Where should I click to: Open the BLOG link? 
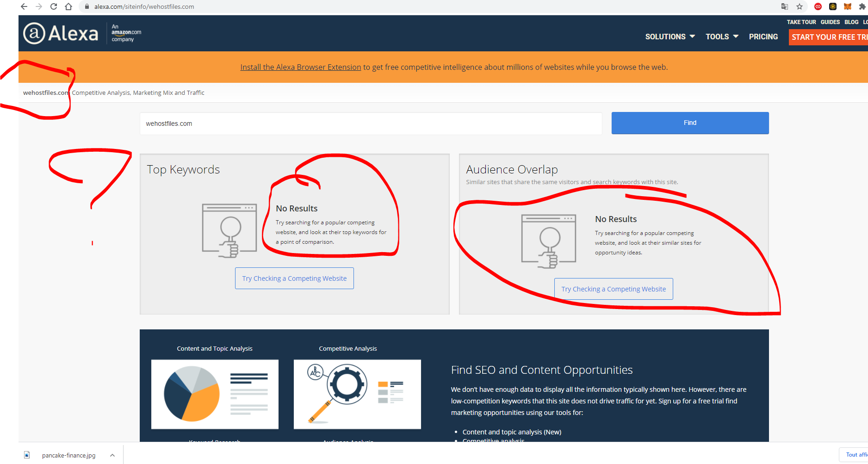pos(851,22)
